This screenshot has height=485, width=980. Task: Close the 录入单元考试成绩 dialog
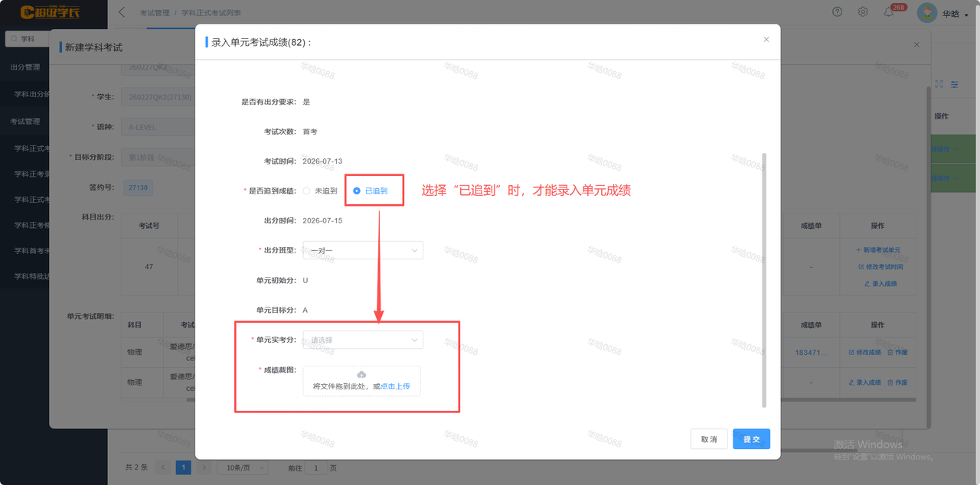click(766, 40)
